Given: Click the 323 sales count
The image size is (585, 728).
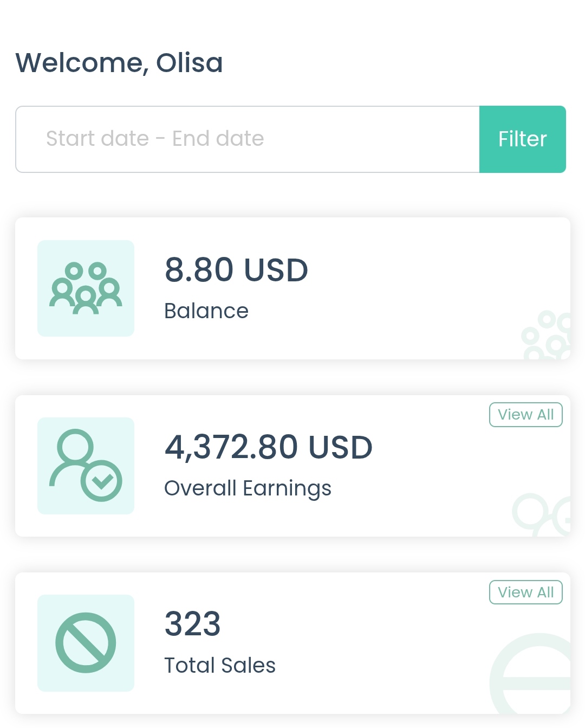Looking at the screenshot, I should pos(192,624).
